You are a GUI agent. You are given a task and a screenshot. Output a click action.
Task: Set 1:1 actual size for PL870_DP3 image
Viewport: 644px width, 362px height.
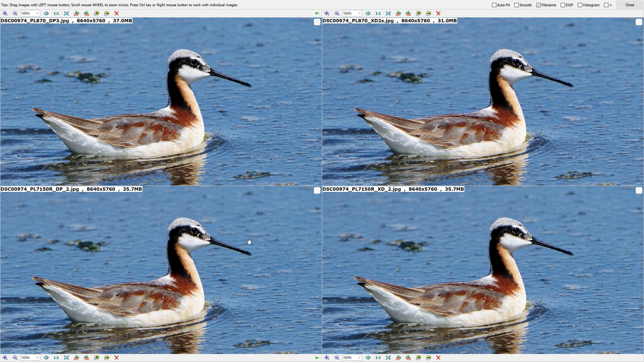pos(56,13)
